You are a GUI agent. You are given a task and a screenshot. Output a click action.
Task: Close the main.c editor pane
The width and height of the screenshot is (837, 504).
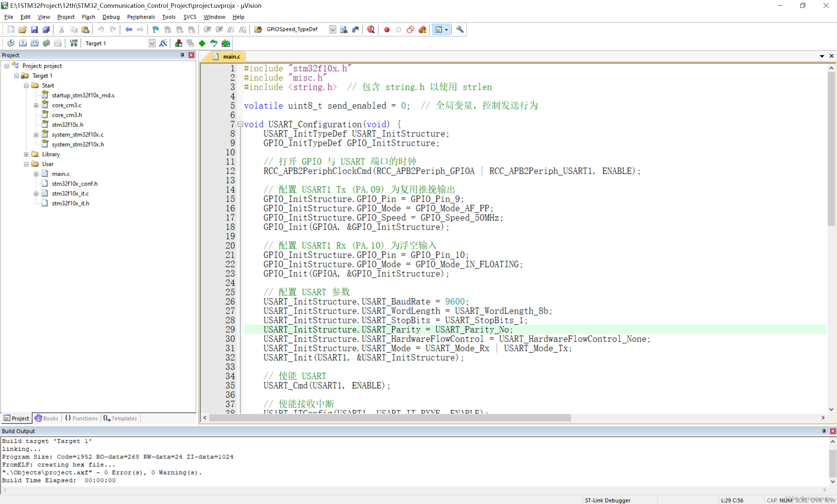(831, 56)
